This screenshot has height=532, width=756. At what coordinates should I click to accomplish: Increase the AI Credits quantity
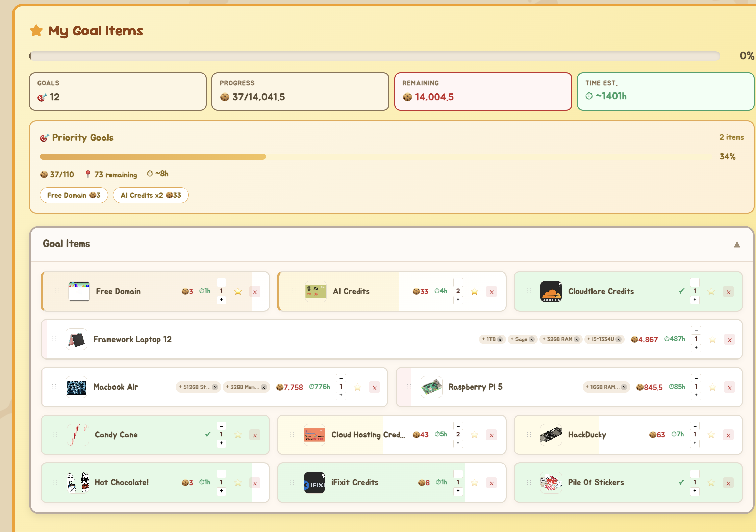pyautogui.click(x=458, y=300)
